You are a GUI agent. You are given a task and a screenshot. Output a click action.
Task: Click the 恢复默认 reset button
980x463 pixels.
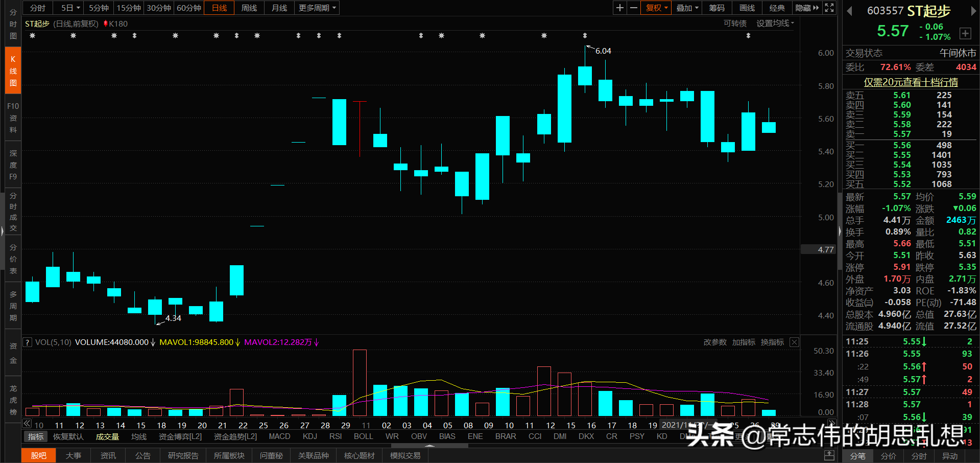67,436
